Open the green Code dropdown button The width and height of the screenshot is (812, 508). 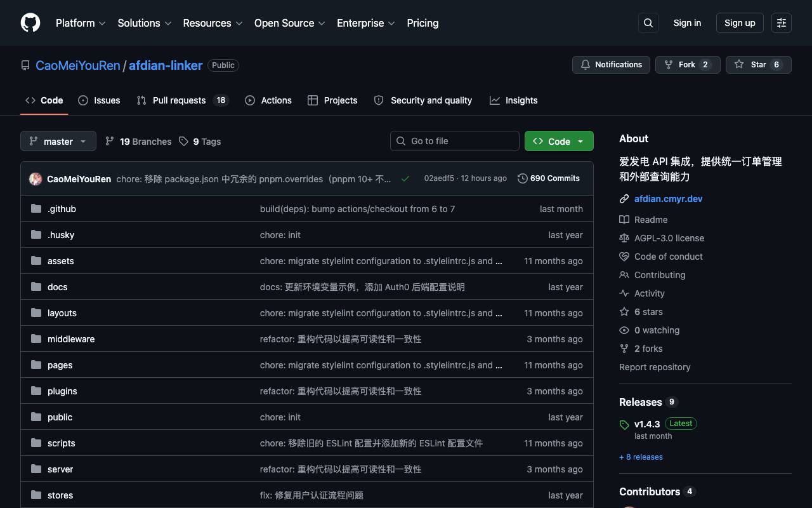point(559,141)
